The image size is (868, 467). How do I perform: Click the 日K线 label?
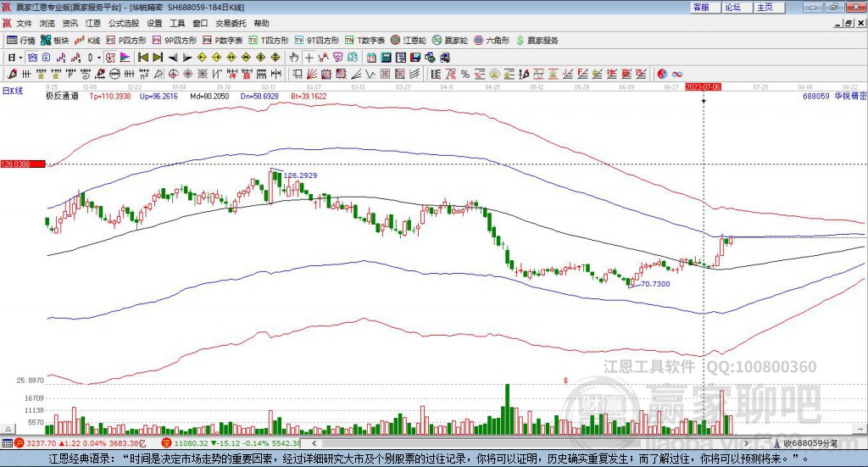(x=13, y=92)
